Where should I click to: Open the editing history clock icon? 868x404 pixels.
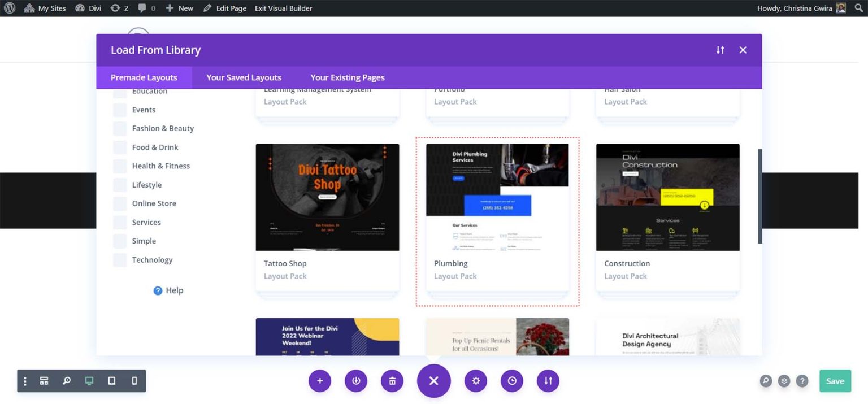coord(511,381)
